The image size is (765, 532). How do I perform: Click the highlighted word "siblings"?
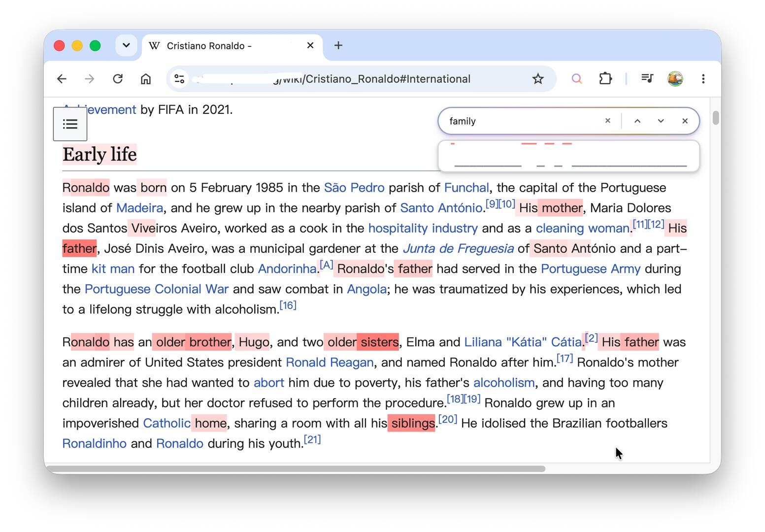click(413, 423)
